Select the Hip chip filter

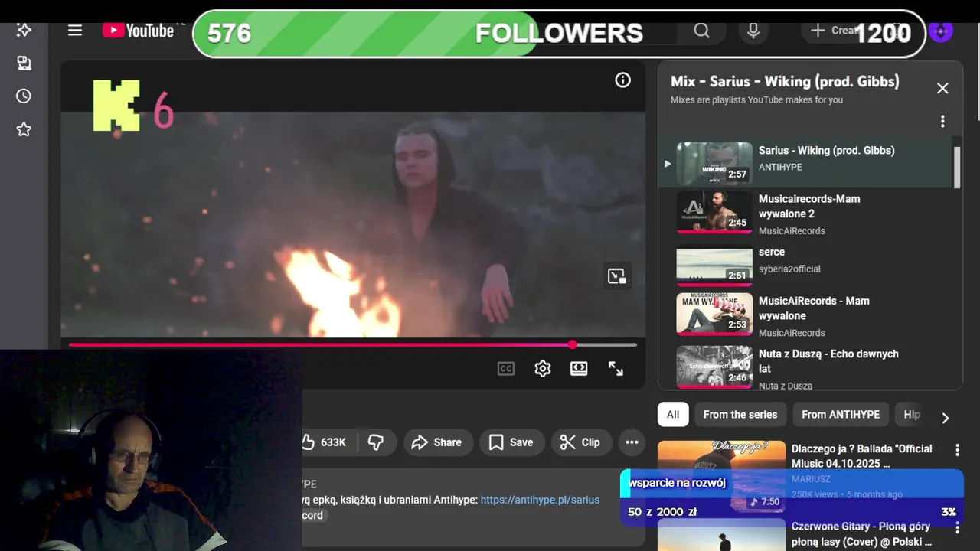tap(911, 415)
